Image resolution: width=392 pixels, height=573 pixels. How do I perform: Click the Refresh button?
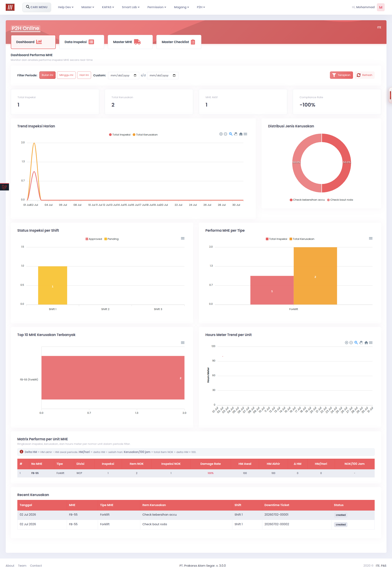[365, 75]
